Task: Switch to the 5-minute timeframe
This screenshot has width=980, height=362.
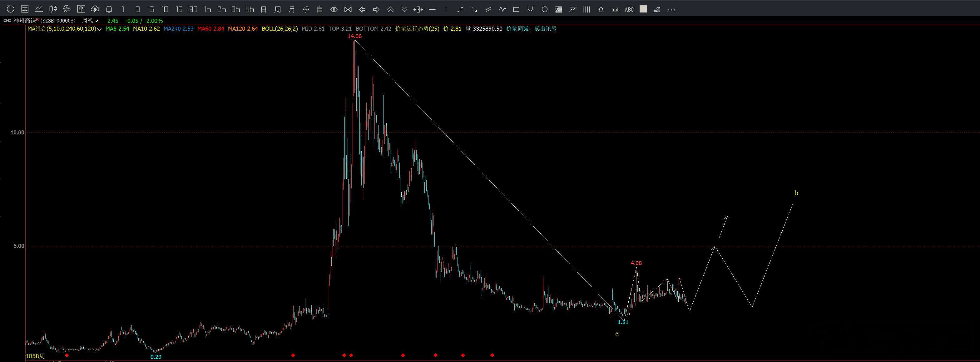Action: (x=151, y=9)
